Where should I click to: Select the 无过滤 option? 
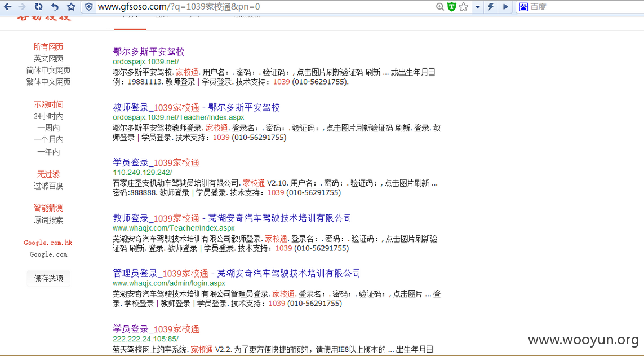click(x=48, y=174)
